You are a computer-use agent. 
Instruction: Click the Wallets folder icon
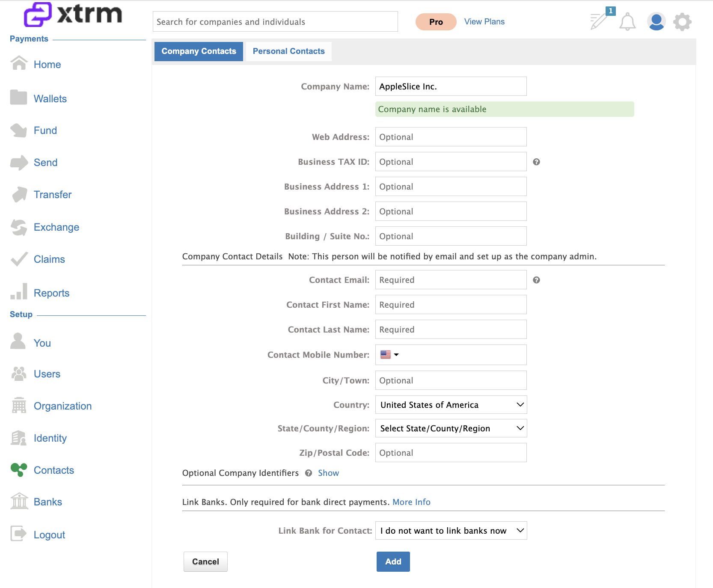[x=18, y=98]
